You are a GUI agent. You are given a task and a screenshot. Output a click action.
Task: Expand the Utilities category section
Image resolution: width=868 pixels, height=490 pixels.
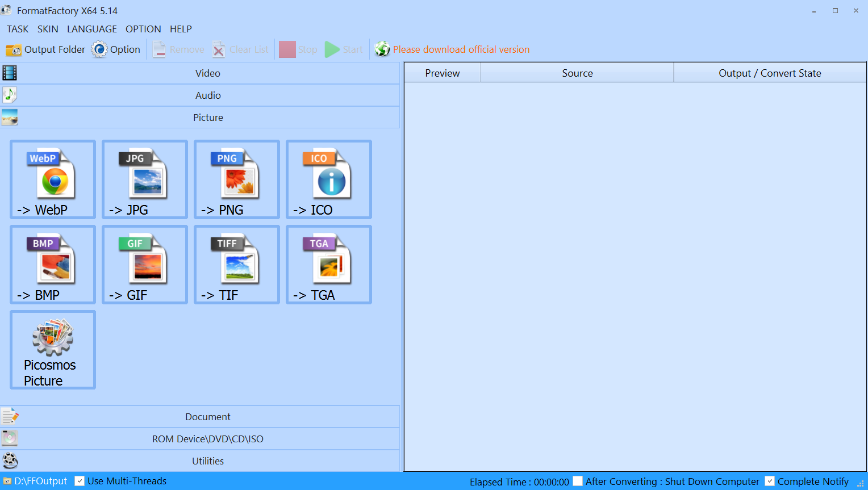coord(200,461)
